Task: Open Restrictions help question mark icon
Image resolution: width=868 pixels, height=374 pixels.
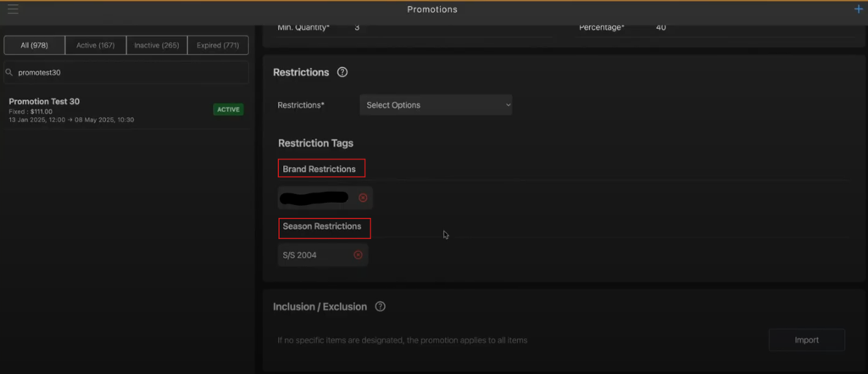Action: tap(342, 72)
